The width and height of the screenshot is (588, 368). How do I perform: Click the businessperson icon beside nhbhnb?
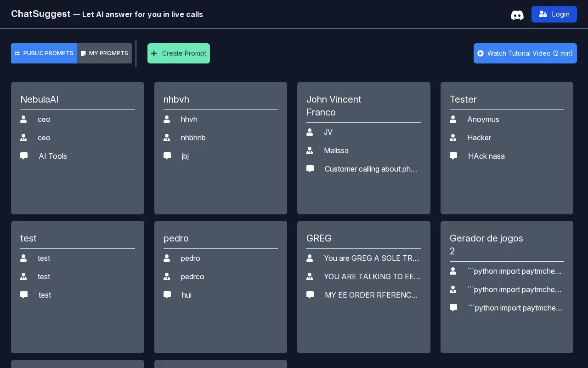point(167,138)
